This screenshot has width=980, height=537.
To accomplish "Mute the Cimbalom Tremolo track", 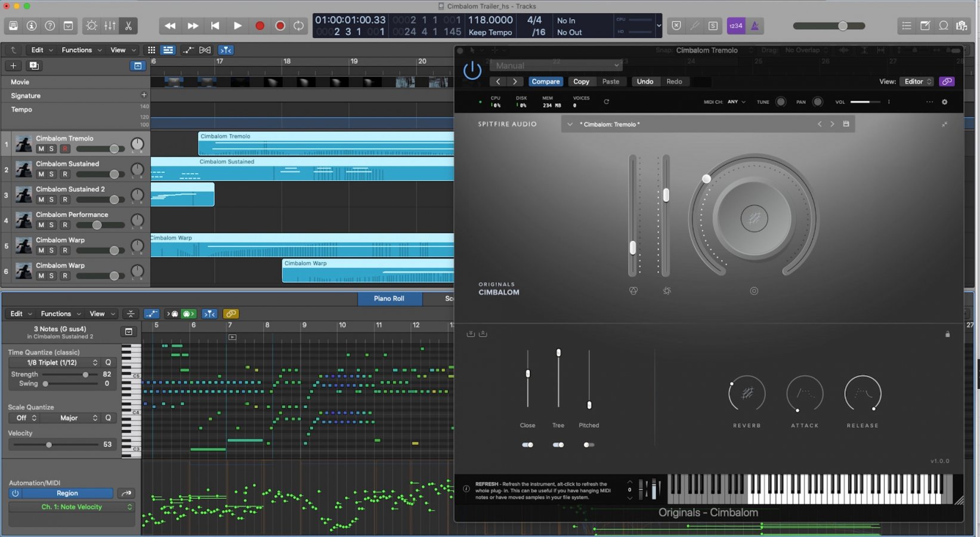I will (x=41, y=149).
